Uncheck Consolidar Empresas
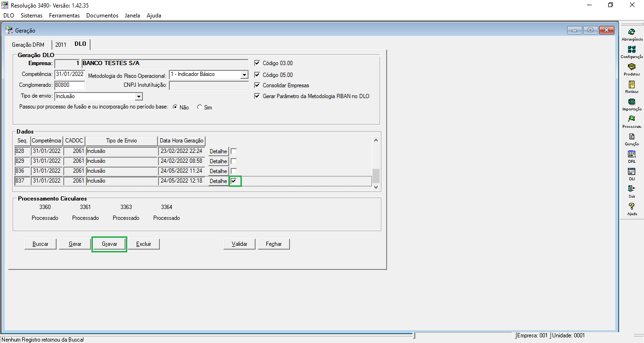 click(257, 85)
